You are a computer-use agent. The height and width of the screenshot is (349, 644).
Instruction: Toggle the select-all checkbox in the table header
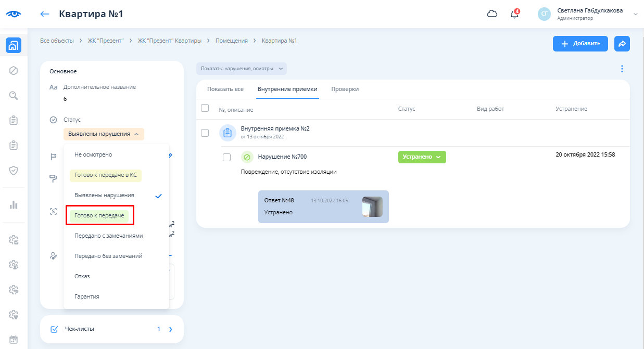(x=205, y=108)
